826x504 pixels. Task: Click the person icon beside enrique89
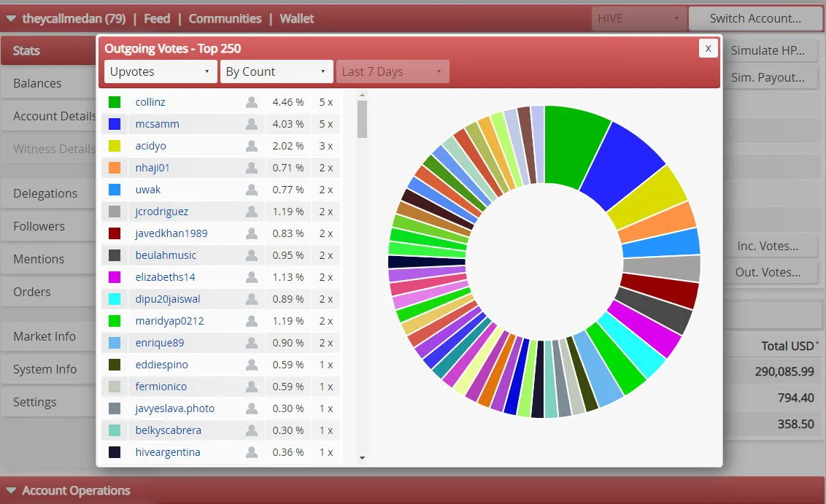[x=252, y=342]
